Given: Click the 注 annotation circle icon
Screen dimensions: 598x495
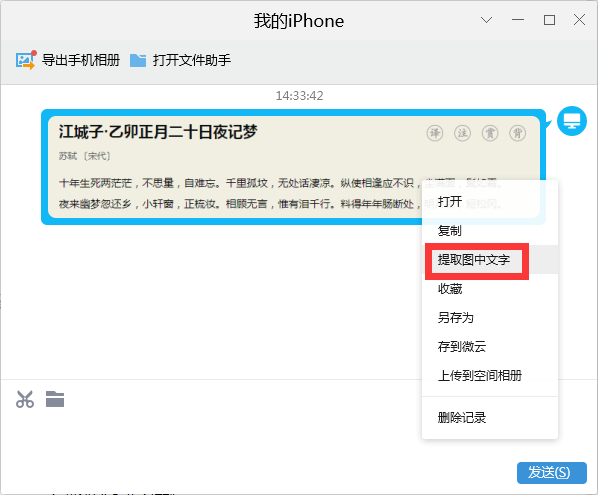Looking at the screenshot, I should [462, 133].
